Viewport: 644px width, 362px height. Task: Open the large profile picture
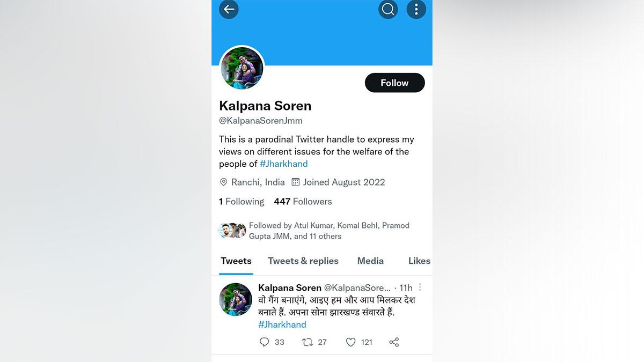(242, 68)
